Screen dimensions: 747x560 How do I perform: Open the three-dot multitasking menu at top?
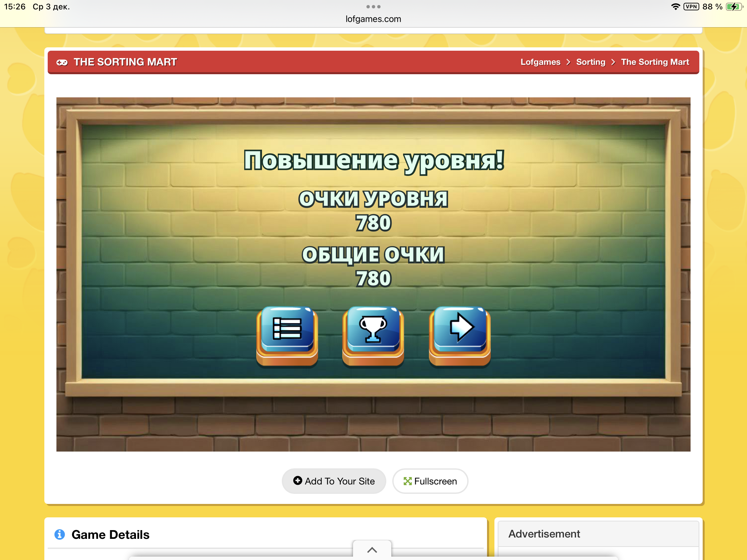(373, 7)
